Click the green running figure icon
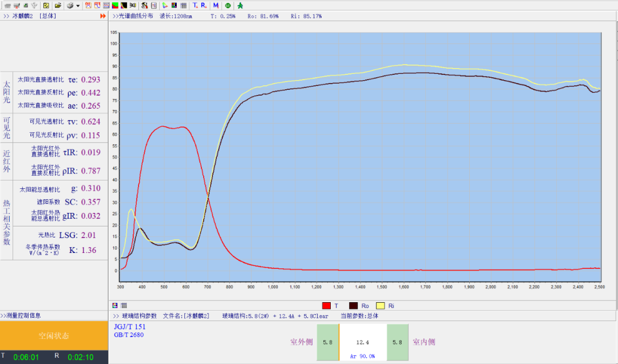 coord(240,6)
